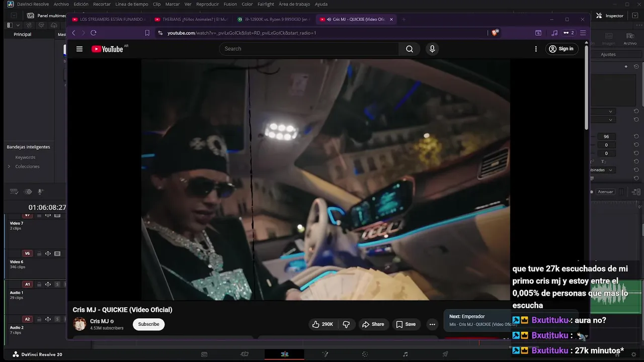Click the Inspector field showing 96
This screenshot has height=362, width=644.
tap(606, 137)
